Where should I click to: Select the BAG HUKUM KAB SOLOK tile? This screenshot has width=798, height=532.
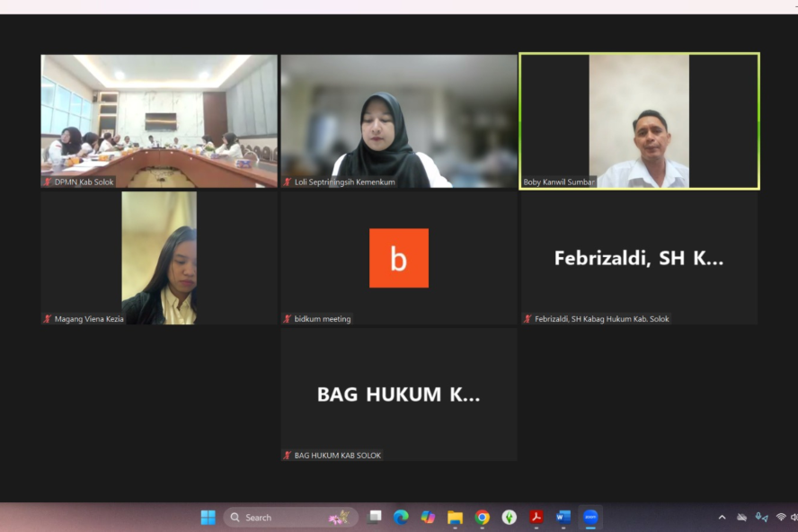(x=398, y=395)
